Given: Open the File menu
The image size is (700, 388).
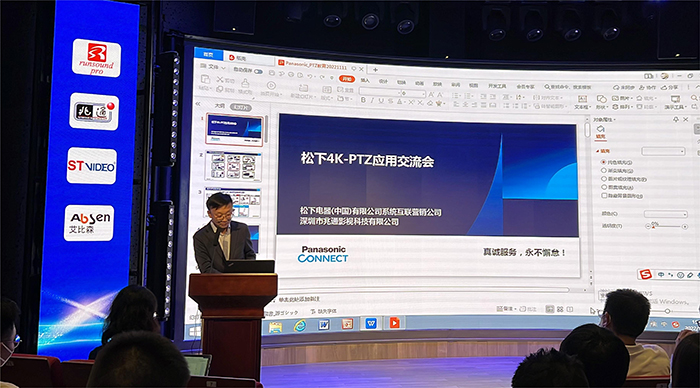Looking at the screenshot, I should [213, 67].
